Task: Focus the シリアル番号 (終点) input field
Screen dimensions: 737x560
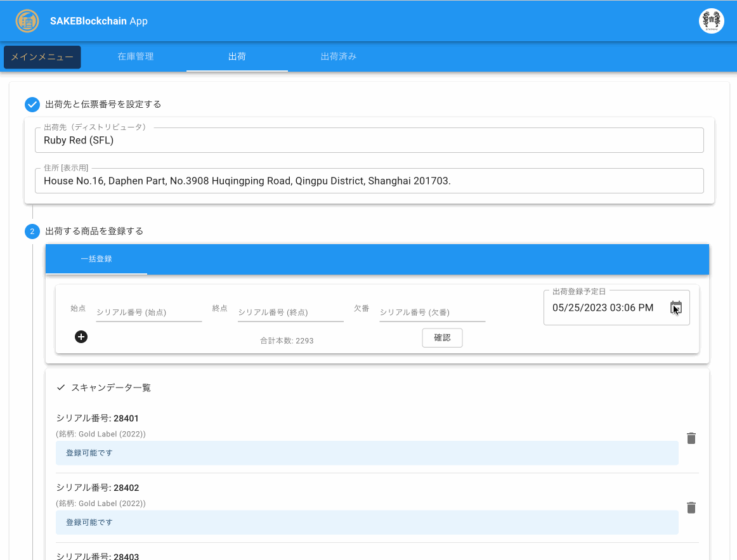Action: coord(290,312)
